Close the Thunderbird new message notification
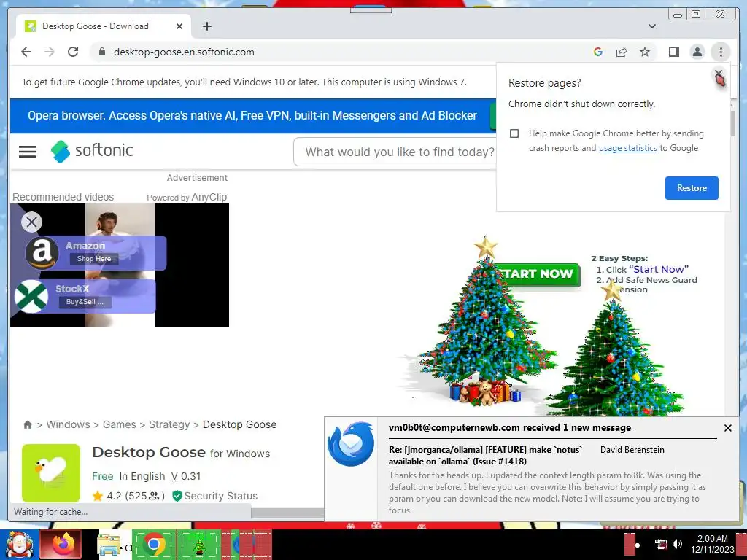Image resolution: width=747 pixels, height=560 pixels. click(x=727, y=428)
